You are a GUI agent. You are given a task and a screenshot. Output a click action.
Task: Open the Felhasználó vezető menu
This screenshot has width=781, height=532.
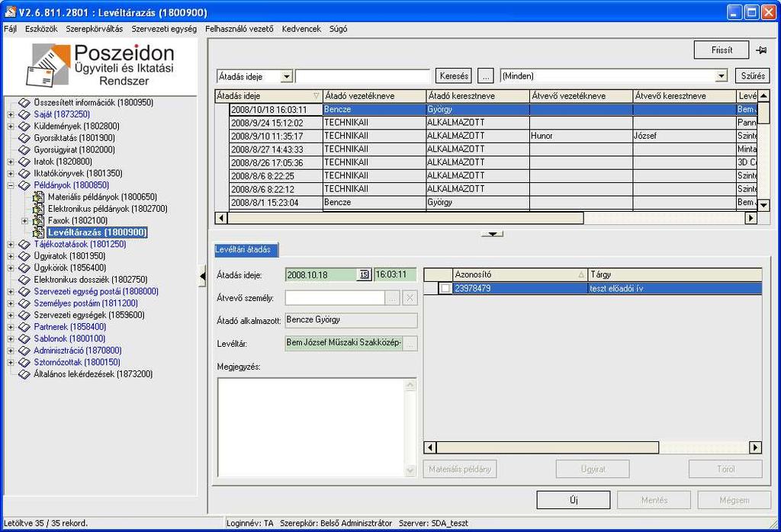(x=239, y=29)
